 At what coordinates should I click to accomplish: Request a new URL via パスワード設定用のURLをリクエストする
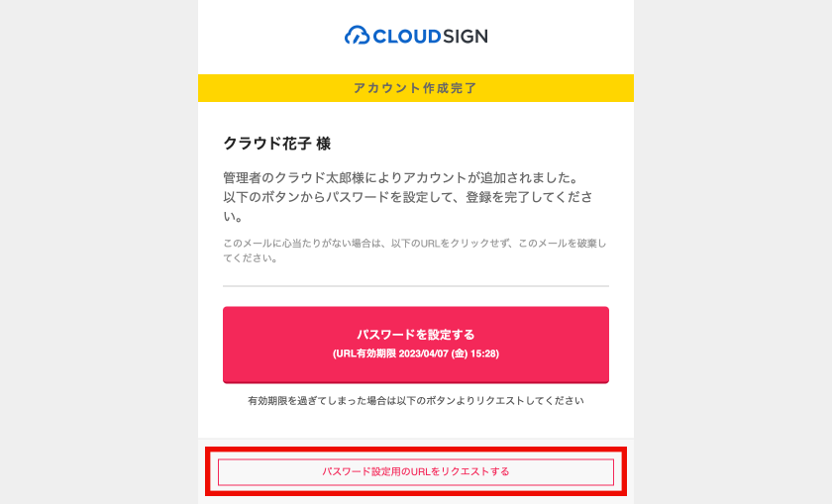(415, 472)
